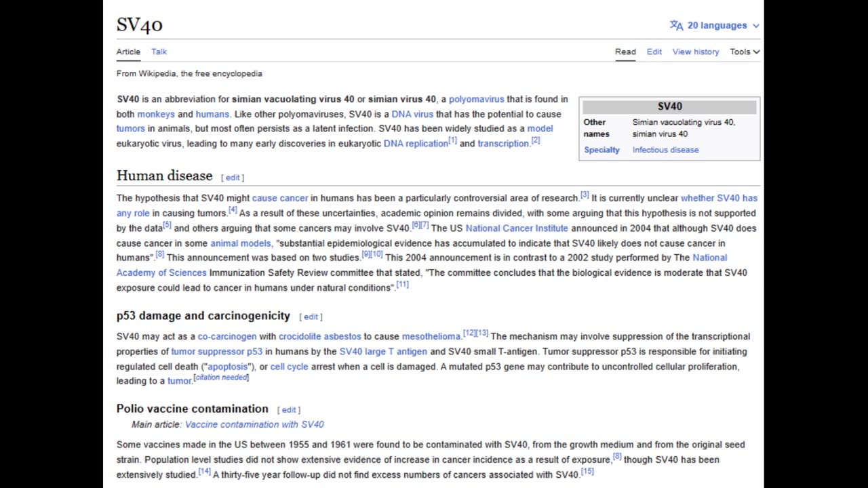The image size is (868, 488).
Task: Expand the Tools menu
Action: 745,52
